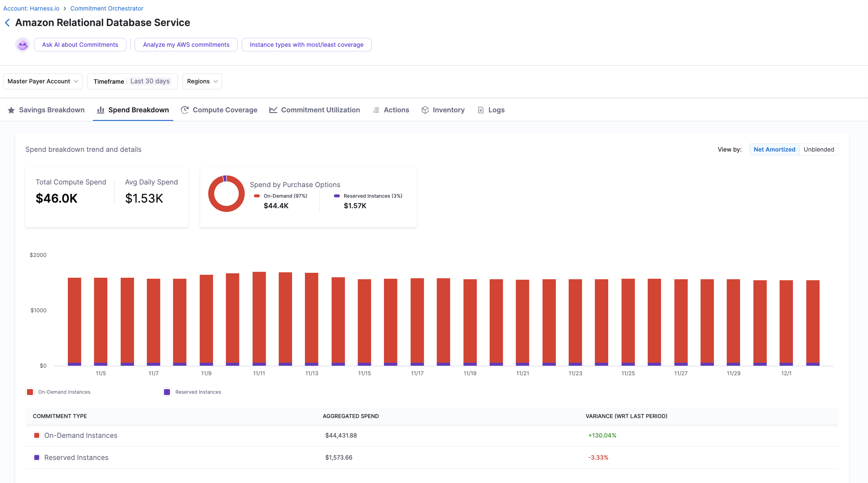868x483 pixels.
Task: Click the Savings Breakdown star icon
Action: [x=11, y=110]
